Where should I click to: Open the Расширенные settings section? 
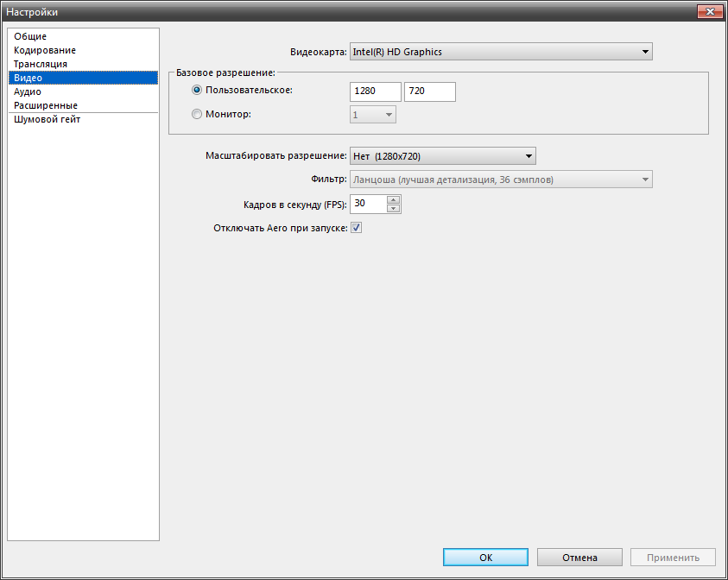(45, 105)
